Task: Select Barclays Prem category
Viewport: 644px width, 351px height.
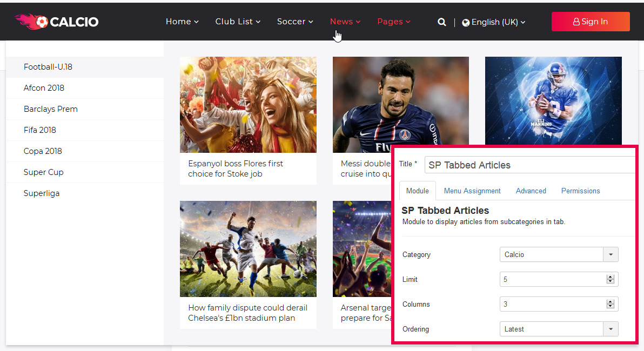Action: coord(85,109)
